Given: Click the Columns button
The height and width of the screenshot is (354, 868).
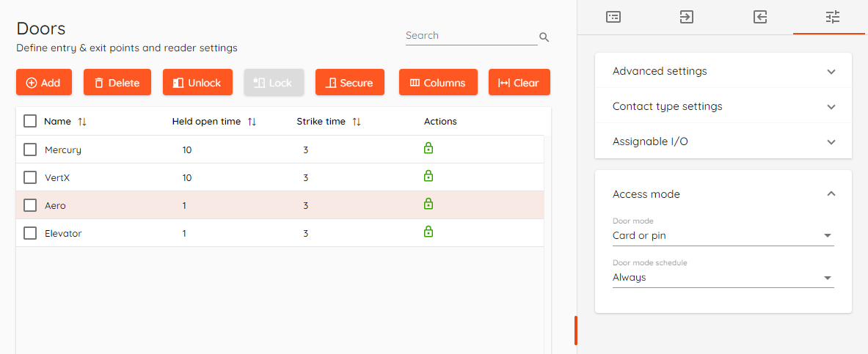Looking at the screenshot, I should pos(438,82).
